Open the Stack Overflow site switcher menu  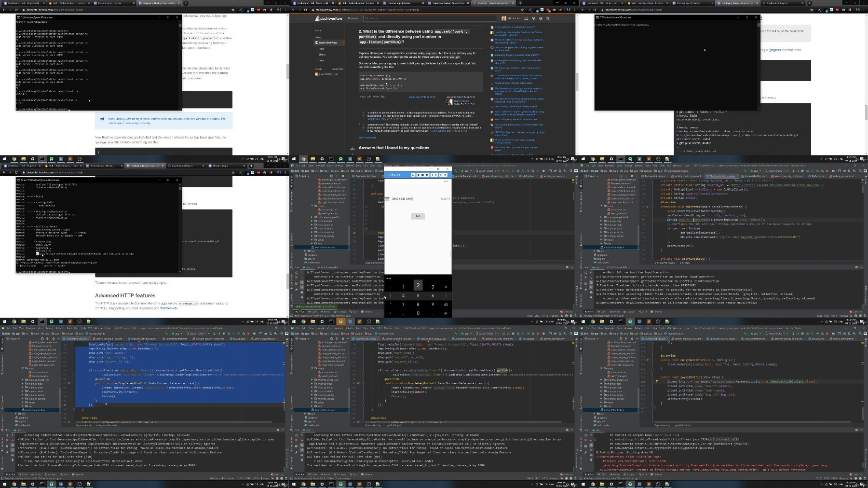[x=548, y=18]
